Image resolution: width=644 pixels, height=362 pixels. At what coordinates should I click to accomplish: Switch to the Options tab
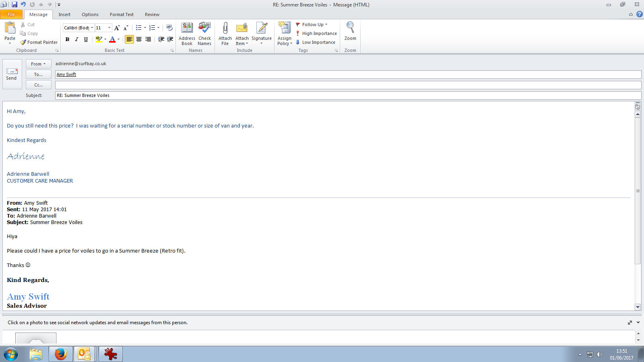tap(90, 14)
